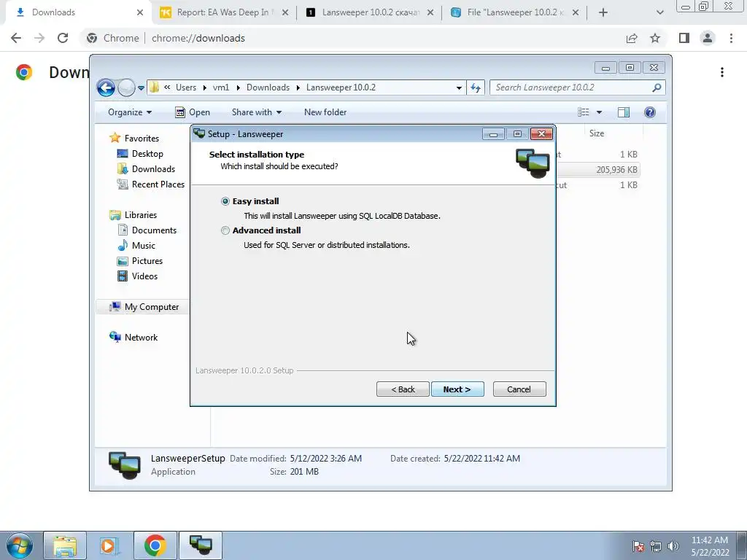Toggle Chrome's side panel icon
This screenshot has height=560, width=747.
click(x=684, y=38)
